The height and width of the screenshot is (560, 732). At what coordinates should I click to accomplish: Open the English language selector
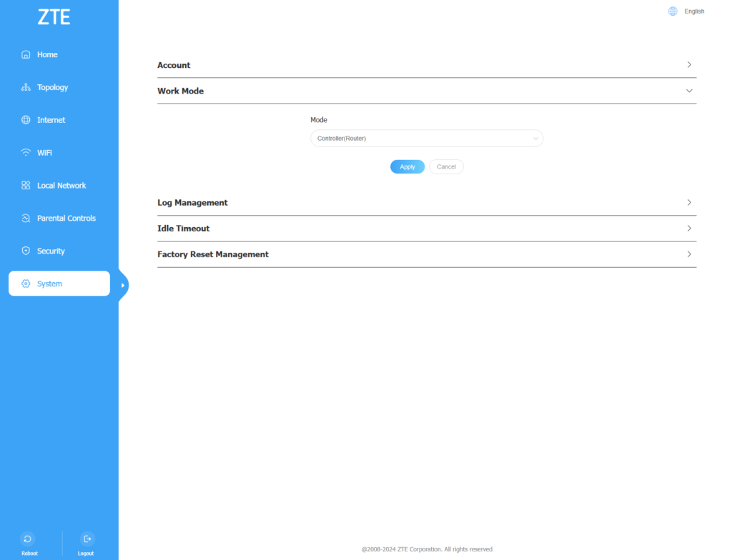point(694,11)
